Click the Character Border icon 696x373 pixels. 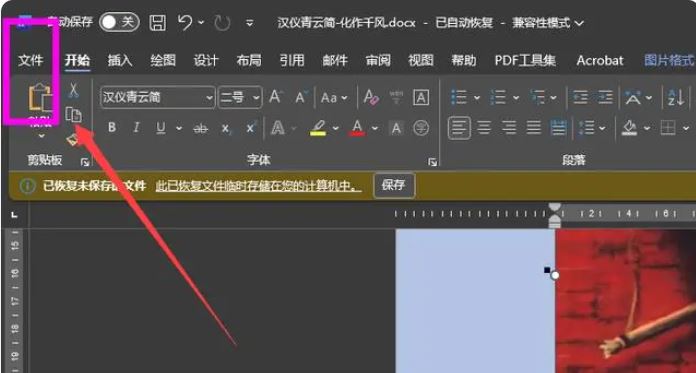421,97
